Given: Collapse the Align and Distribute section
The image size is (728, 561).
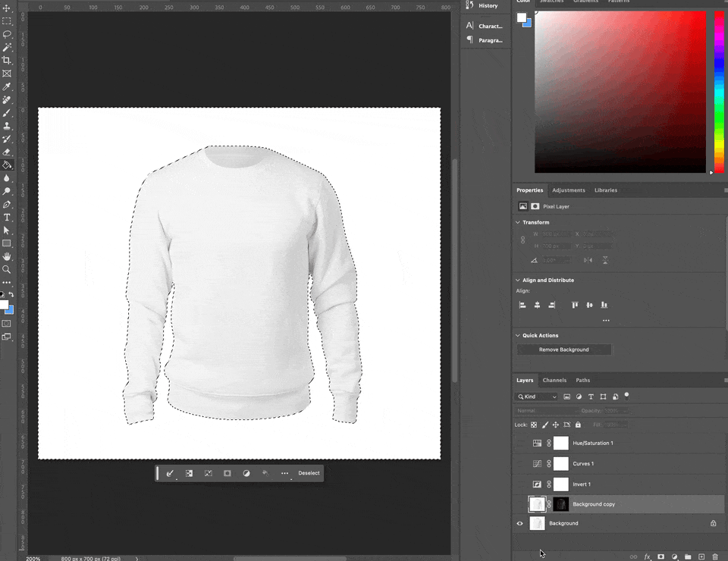Looking at the screenshot, I should [518, 280].
